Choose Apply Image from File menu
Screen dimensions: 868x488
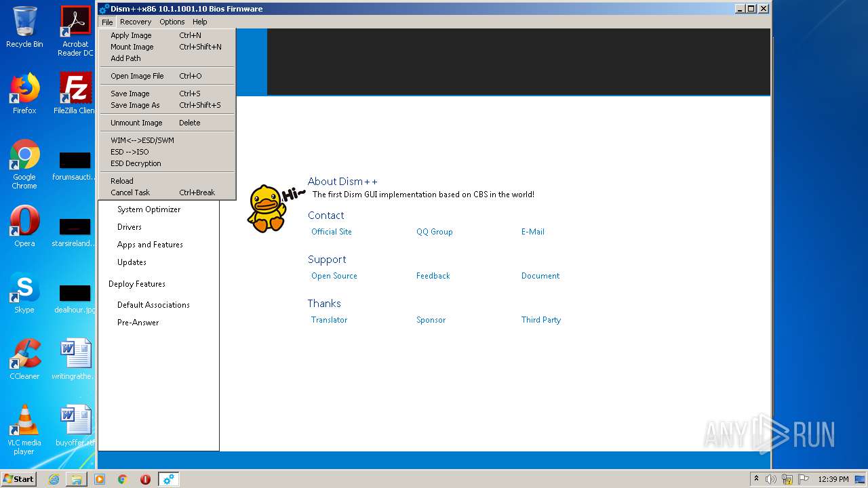point(167,35)
